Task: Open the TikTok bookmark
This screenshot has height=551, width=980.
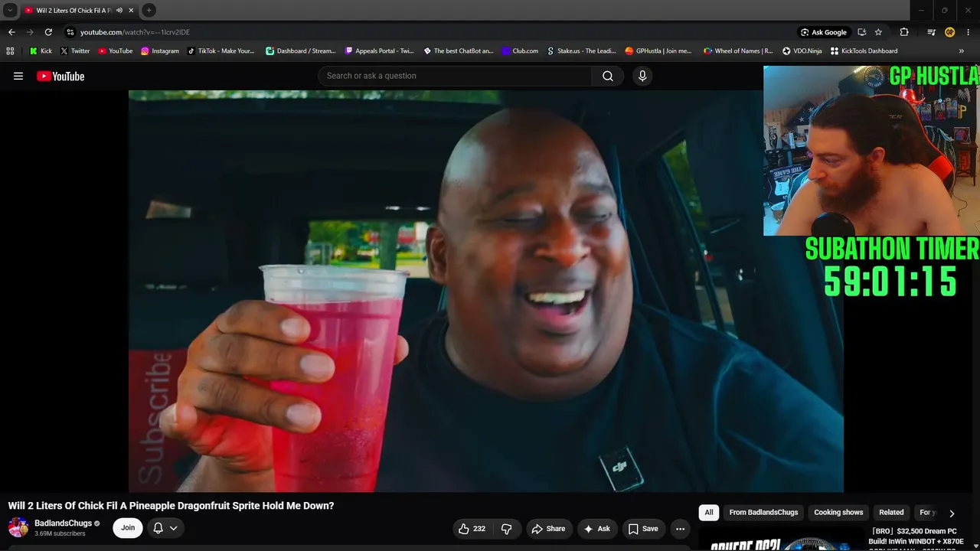Action: point(220,51)
